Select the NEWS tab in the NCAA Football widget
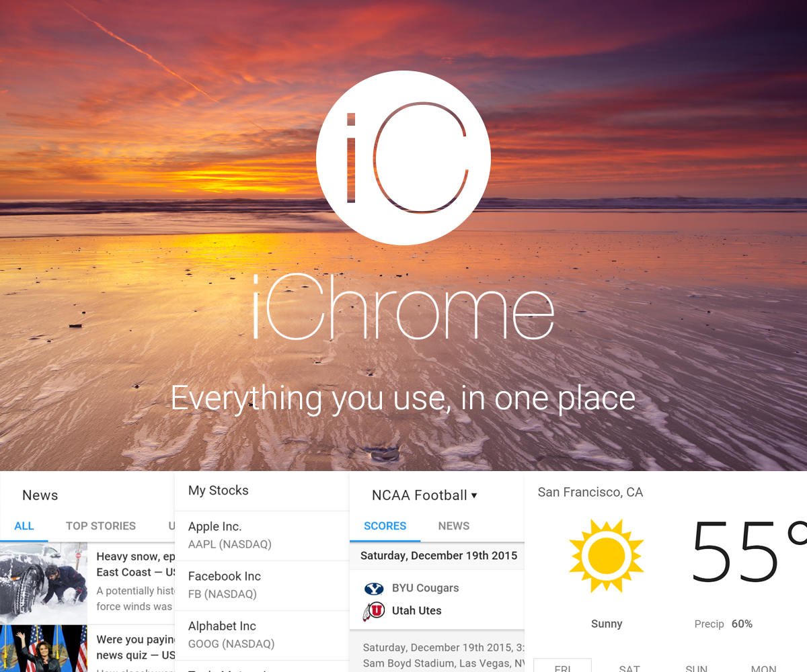Image resolution: width=807 pixels, height=672 pixels. point(453,526)
